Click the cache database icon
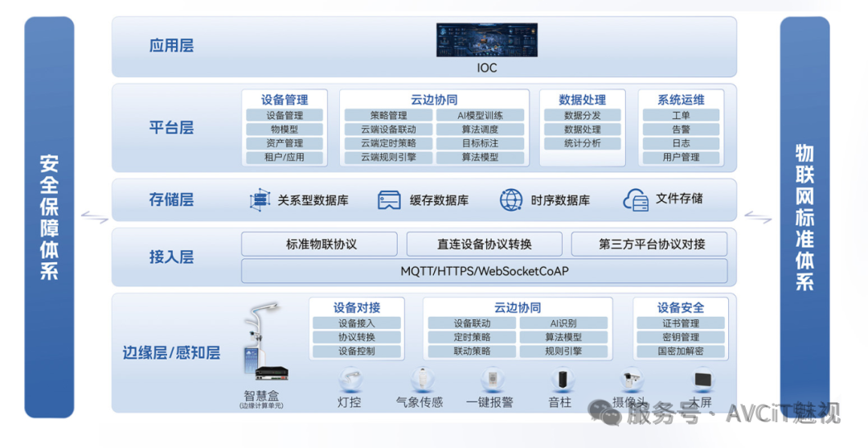 click(x=389, y=200)
